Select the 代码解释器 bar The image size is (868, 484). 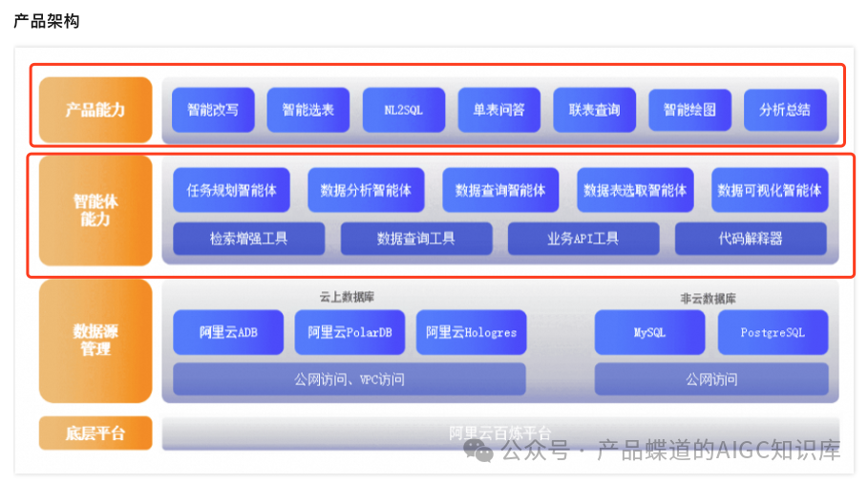pos(751,239)
